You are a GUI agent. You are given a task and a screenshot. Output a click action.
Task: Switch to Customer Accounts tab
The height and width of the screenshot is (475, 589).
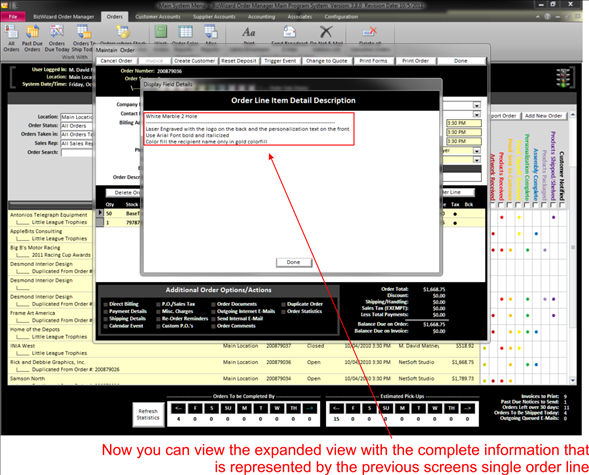tap(158, 17)
